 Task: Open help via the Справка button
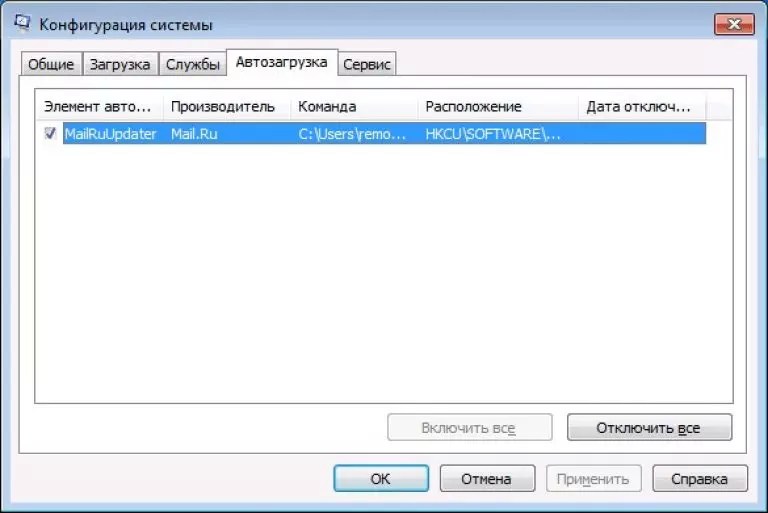(x=699, y=479)
